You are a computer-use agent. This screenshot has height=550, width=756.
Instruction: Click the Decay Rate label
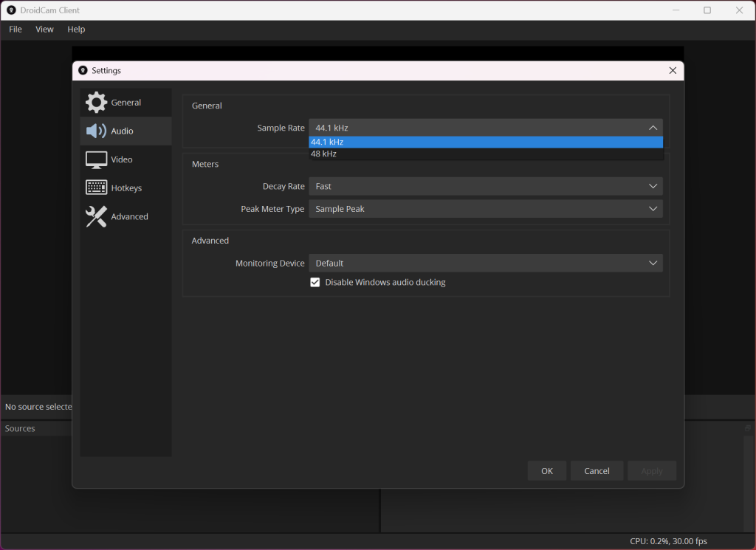click(283, 186)
